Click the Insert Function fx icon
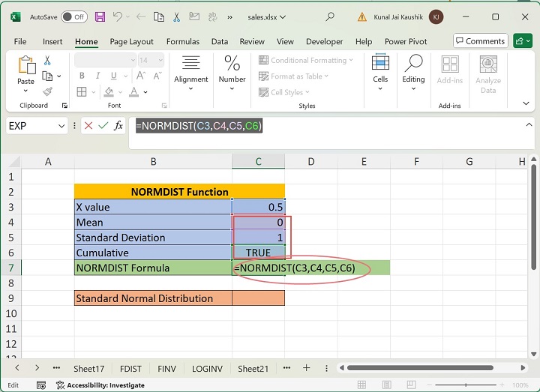 click(x=118, y=126)
